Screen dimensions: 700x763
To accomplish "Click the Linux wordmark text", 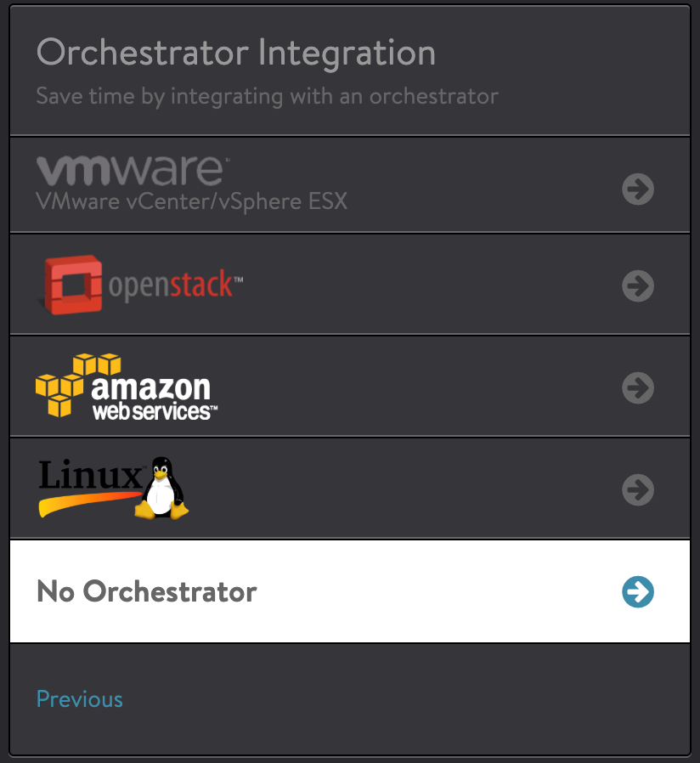I will coord(91,474).
